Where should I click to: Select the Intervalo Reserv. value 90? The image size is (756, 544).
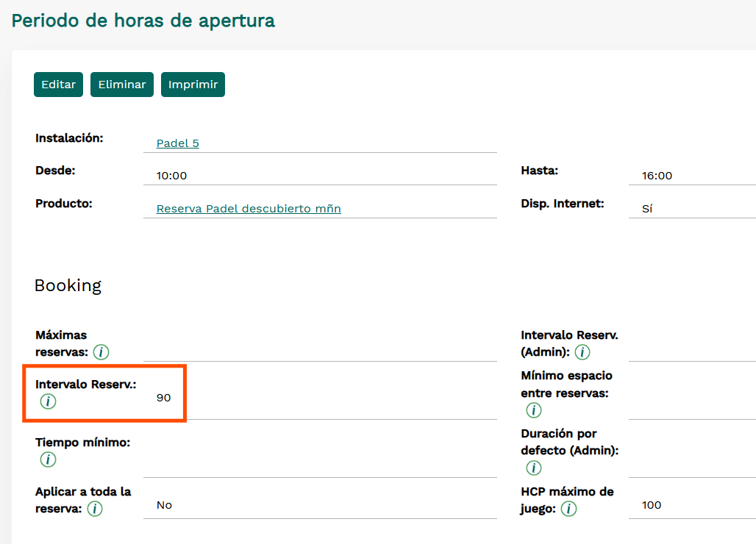(x=163, y=398)
